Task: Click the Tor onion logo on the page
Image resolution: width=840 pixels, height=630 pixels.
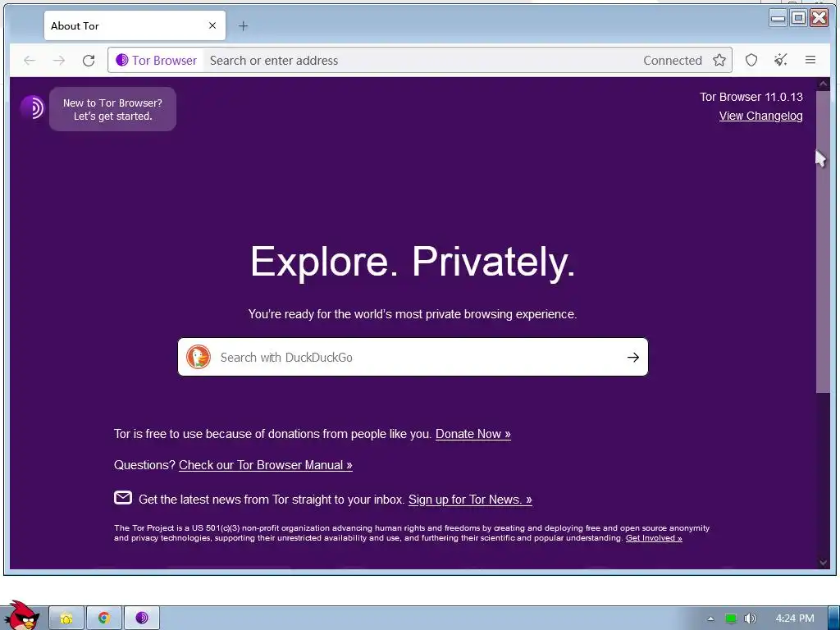Action: pyautogui.click(x=32, y=107)
